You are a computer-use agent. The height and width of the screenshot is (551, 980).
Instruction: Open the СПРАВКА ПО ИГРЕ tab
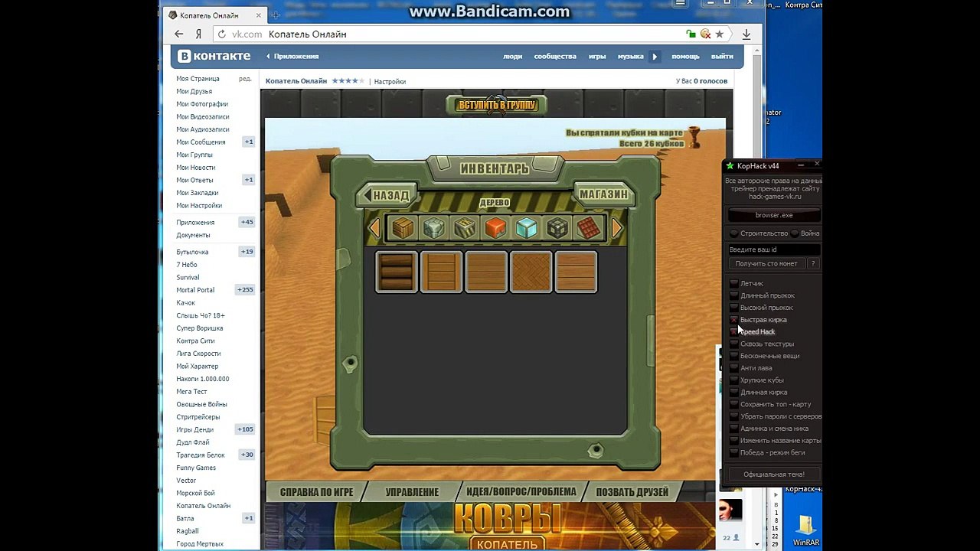316,492
